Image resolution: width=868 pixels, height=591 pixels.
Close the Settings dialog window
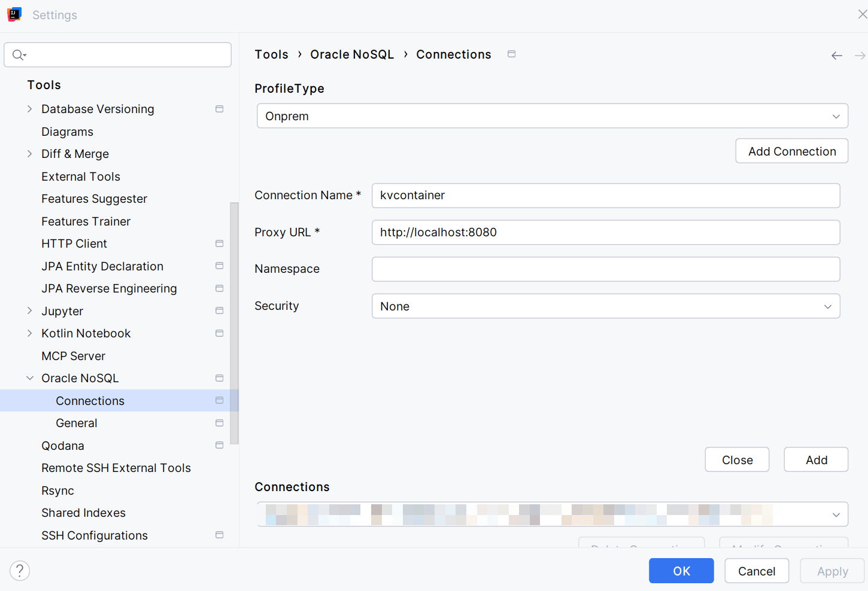click(x=862, y=14)
